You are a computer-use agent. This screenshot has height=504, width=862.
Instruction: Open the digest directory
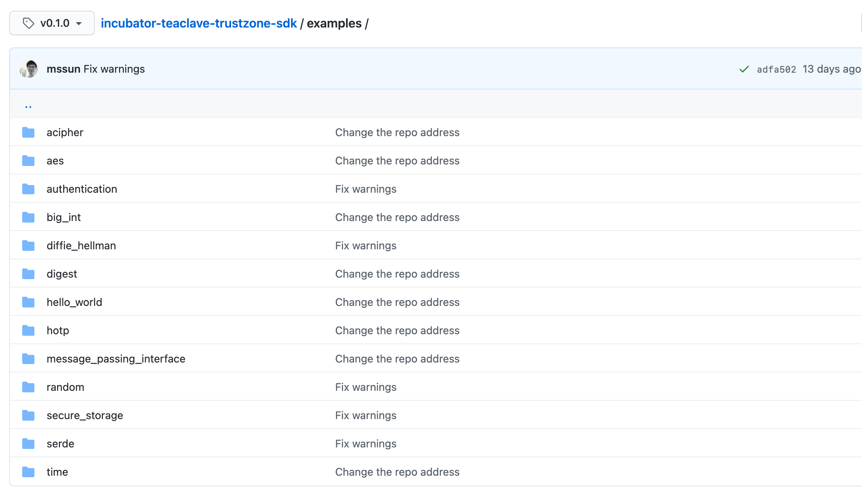[62, 274]
